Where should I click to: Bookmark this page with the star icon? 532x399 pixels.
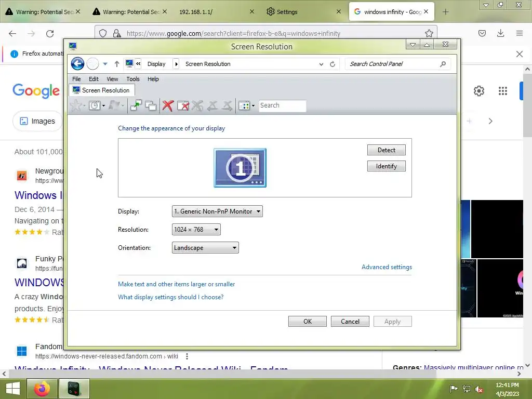pos(429,33)
